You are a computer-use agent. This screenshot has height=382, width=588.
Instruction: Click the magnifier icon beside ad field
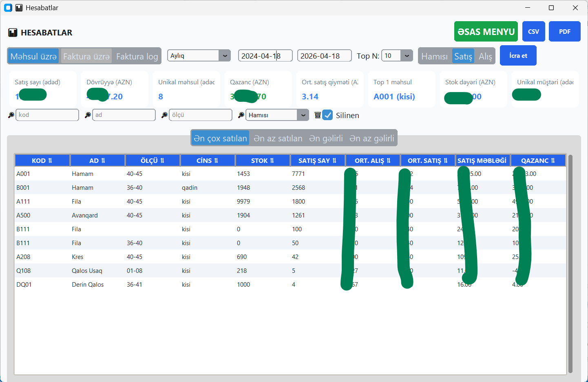pos(88,115)
